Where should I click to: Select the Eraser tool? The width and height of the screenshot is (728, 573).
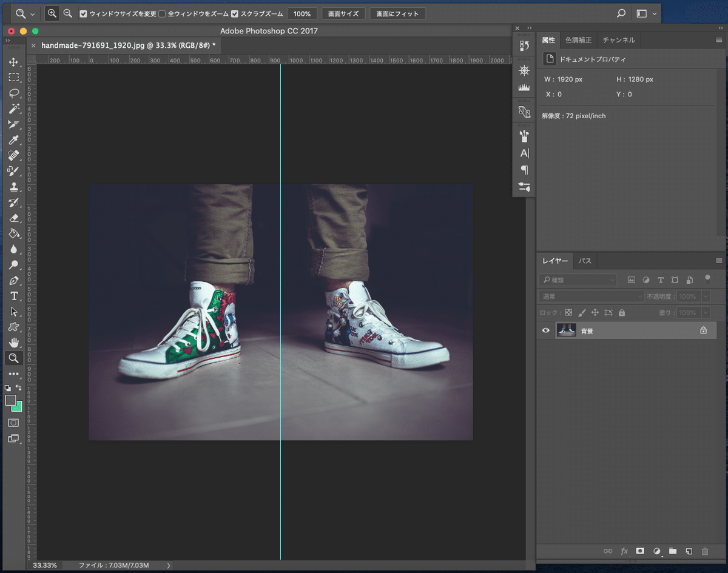(13, 218)
